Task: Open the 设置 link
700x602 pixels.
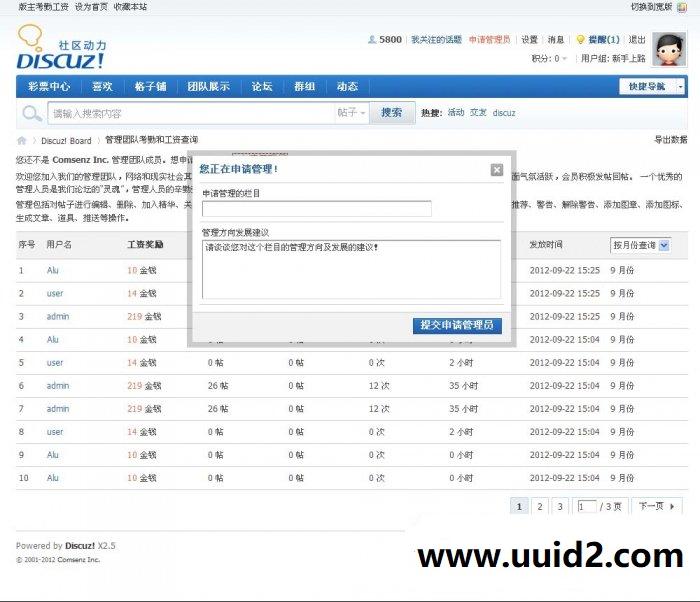Action: [529, 40]
